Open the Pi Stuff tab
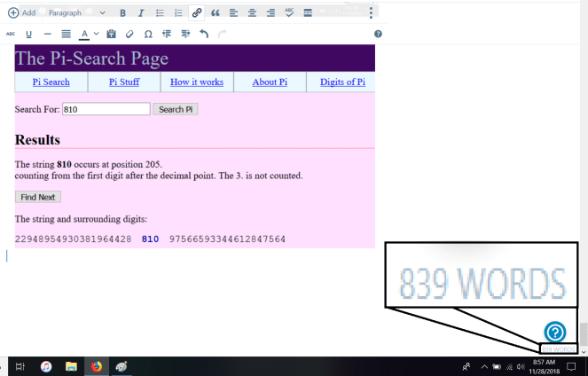Viewport: 588px width, 376px height. [124, 82]
